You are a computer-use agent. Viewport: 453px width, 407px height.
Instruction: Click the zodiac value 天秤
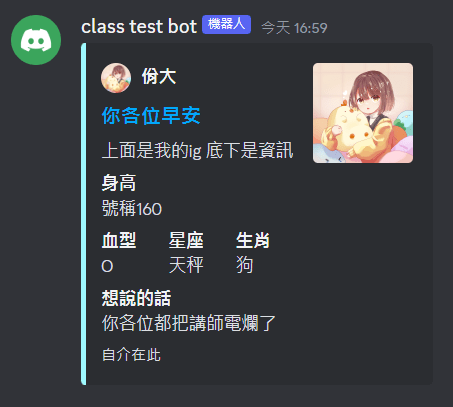pos(186,265)
